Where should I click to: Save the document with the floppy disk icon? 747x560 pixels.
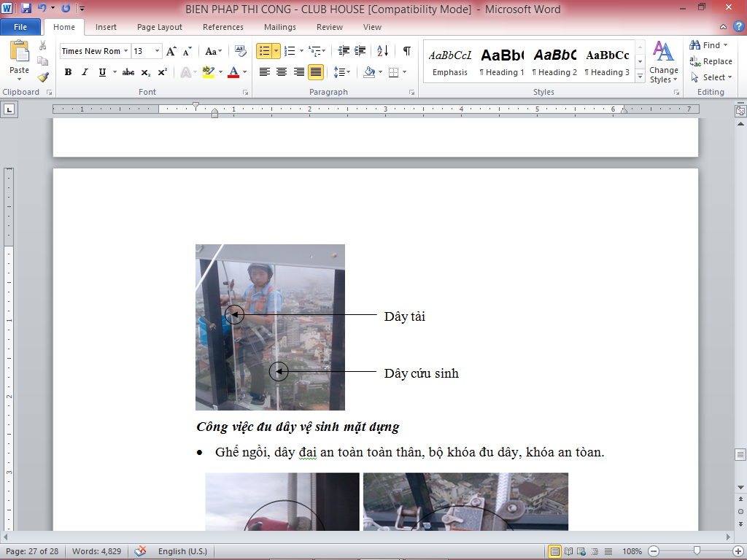26,8
